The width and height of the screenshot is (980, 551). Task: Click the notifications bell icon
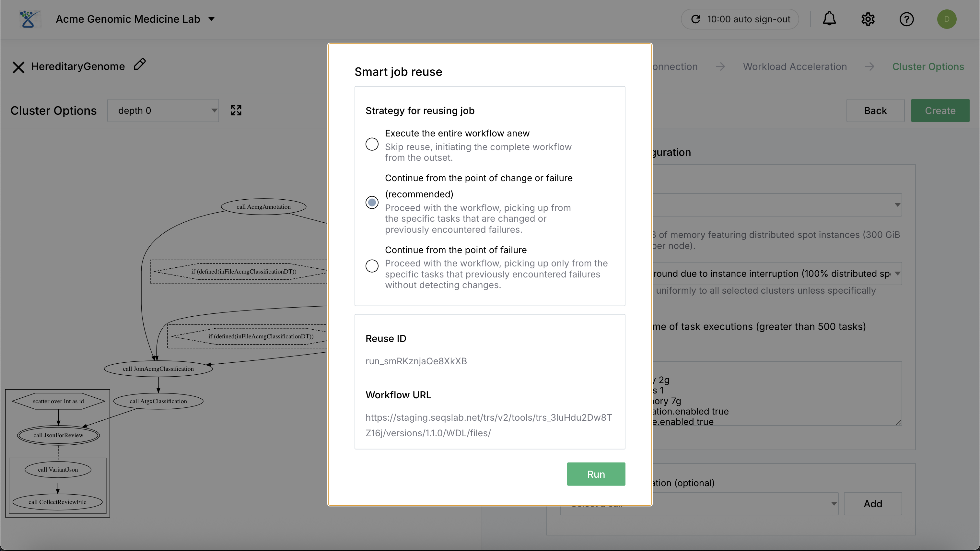(829, 19)
